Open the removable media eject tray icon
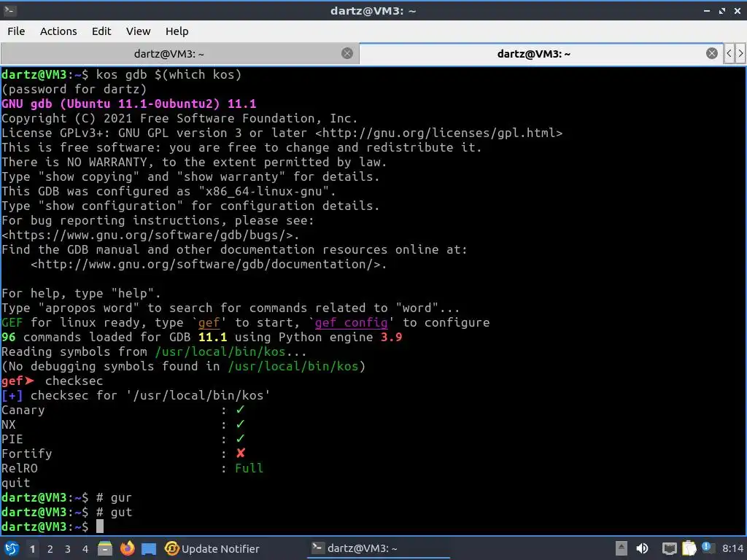The width and height of the screenshot is (747, 560). [x=622, y=548]
